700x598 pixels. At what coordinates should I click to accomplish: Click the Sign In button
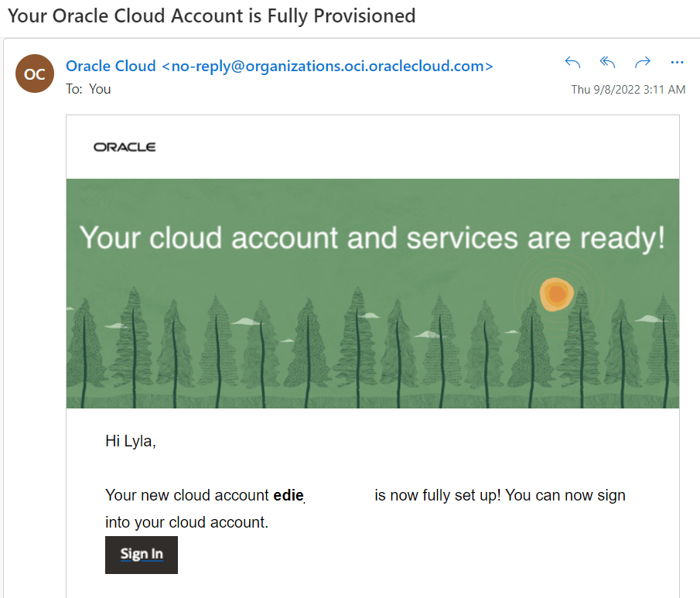(x=142, y=555)
